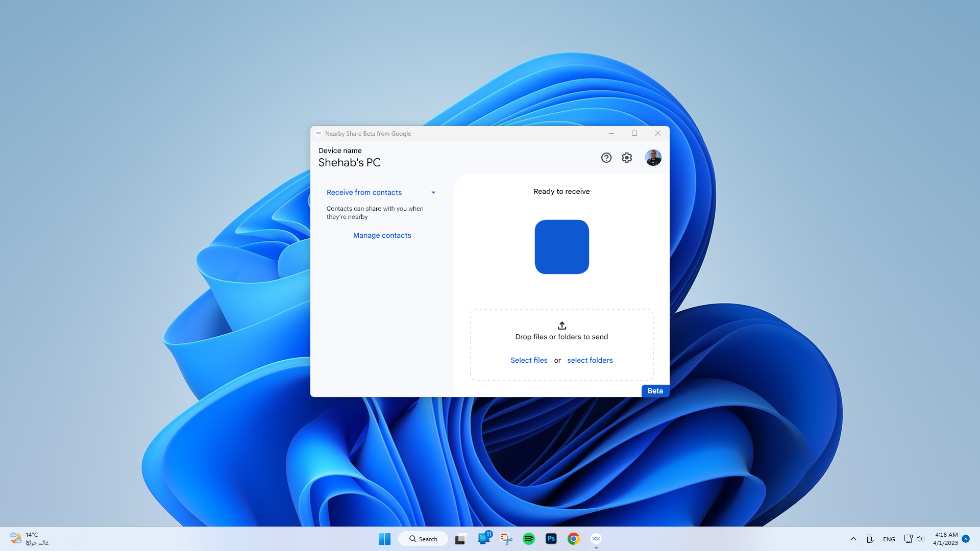Open the Manage contacts link

(x=382, y=235)
